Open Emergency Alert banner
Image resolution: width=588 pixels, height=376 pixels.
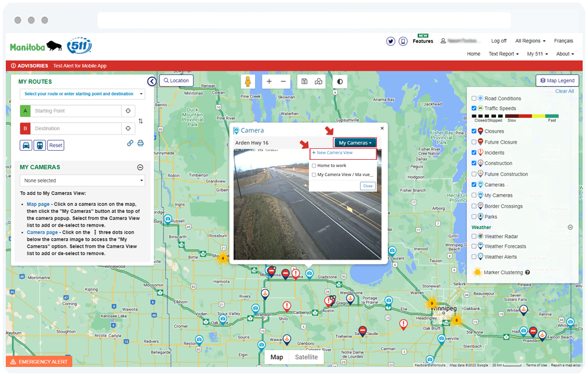click(39, 362)
